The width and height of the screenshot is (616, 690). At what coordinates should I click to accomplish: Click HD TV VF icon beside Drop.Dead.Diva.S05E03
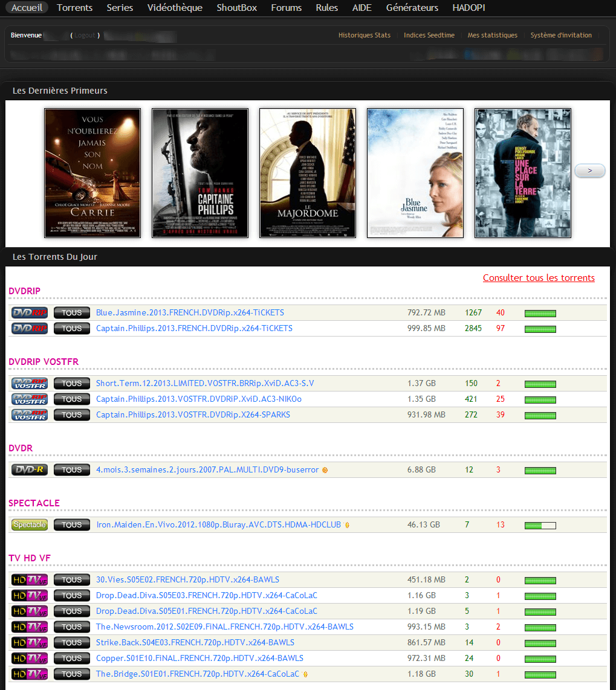tap(30, 596)
